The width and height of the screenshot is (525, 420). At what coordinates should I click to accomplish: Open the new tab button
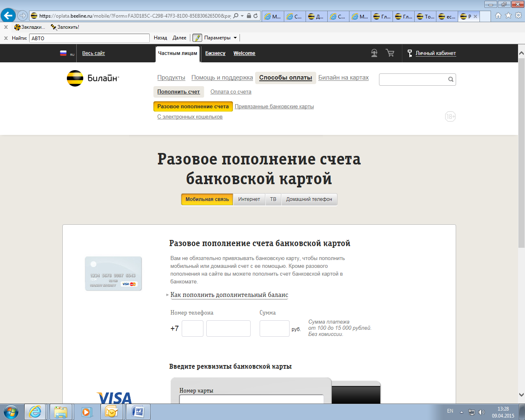pyautogui.click(x=485, y=16)
